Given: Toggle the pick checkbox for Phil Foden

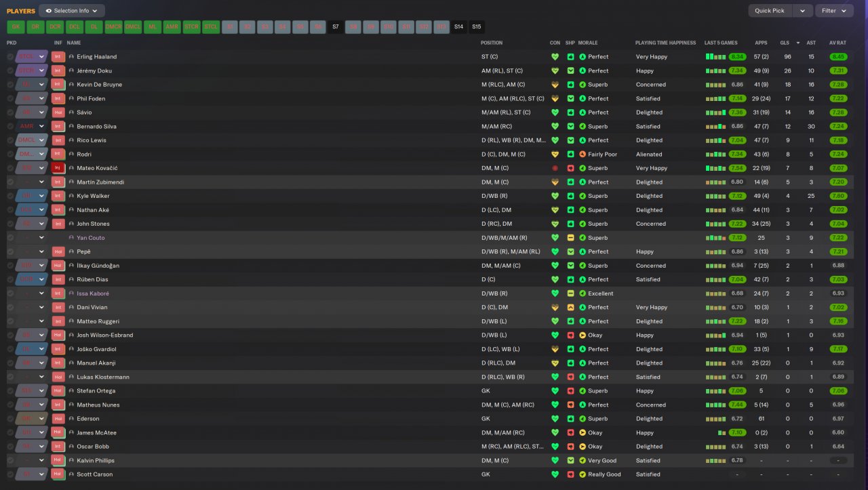Looking at the screenshot, I should click(10, 98).
